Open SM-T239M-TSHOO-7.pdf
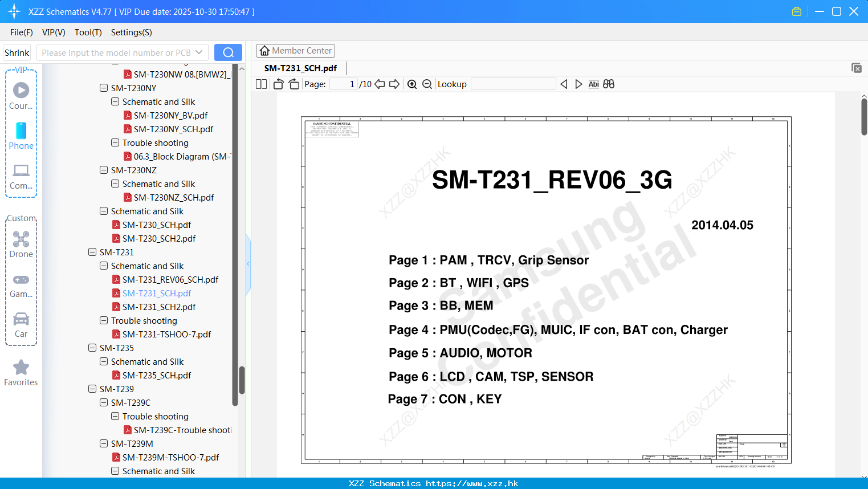The image size is (868, 489). (170, 457)
